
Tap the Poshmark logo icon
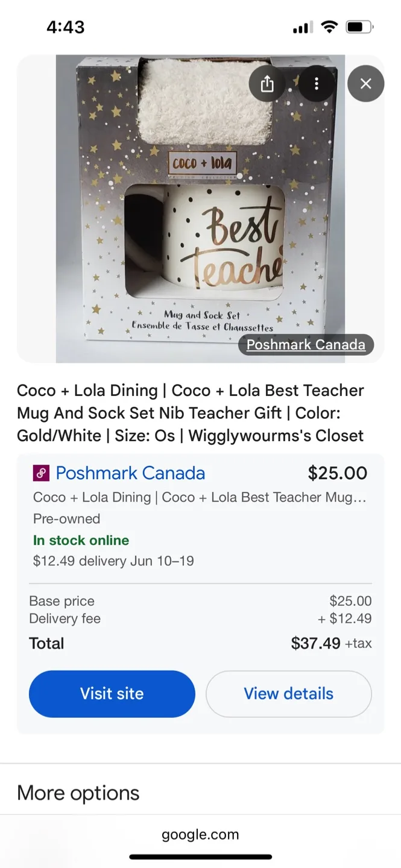point(40,473)
